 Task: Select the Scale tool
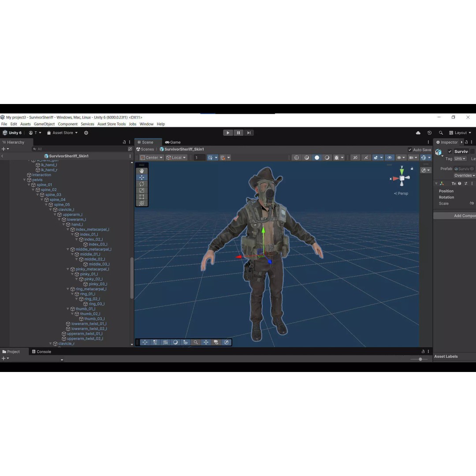pyautogui.click(x=141, y=190)
